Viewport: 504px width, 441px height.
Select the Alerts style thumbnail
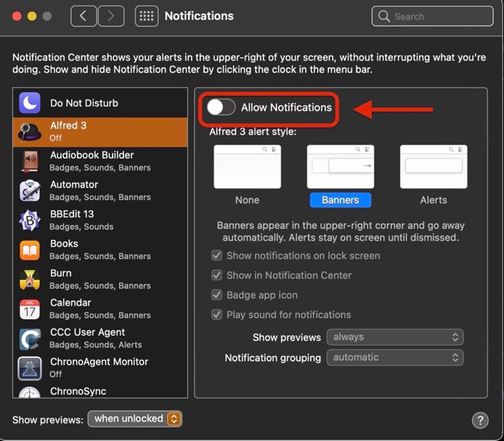pos(433,166)
